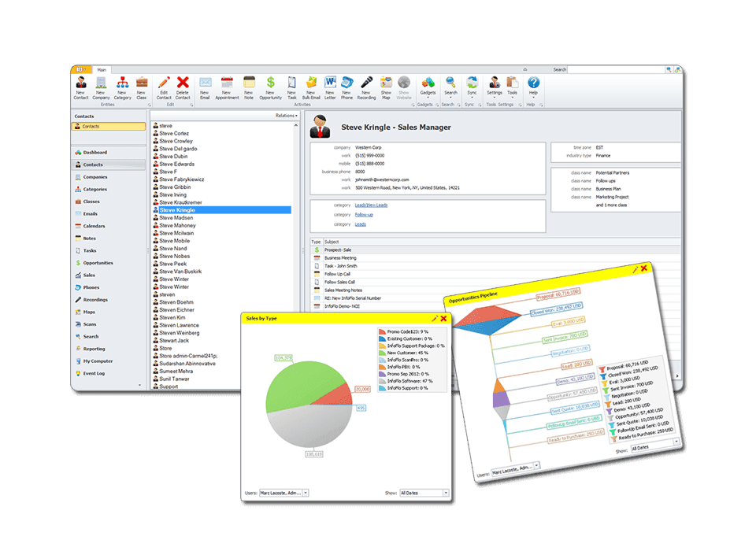The height and width of the screenshot is (551, 756).
Task: Open Users dropdown in Sales by Type gadget
Action: click(283, 493)
